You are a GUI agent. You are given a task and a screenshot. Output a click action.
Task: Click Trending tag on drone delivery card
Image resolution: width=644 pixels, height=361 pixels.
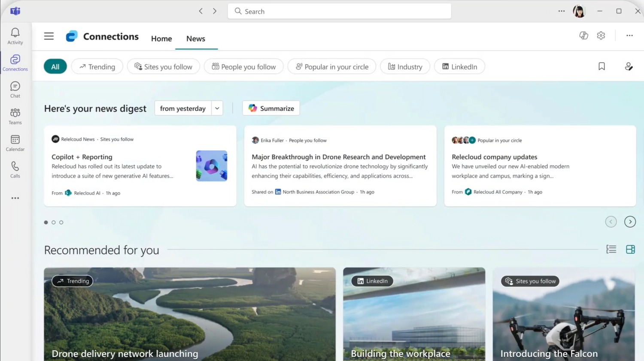[73, 281]
